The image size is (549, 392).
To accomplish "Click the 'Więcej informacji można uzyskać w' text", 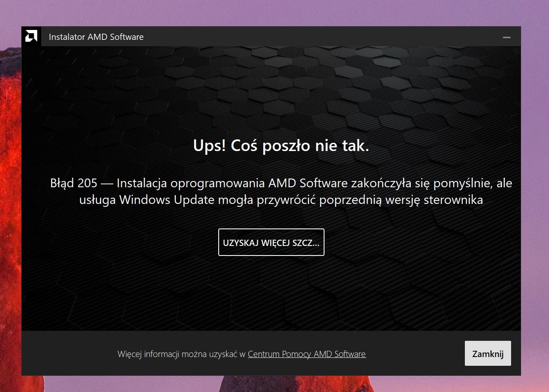I will click(182, 354).
